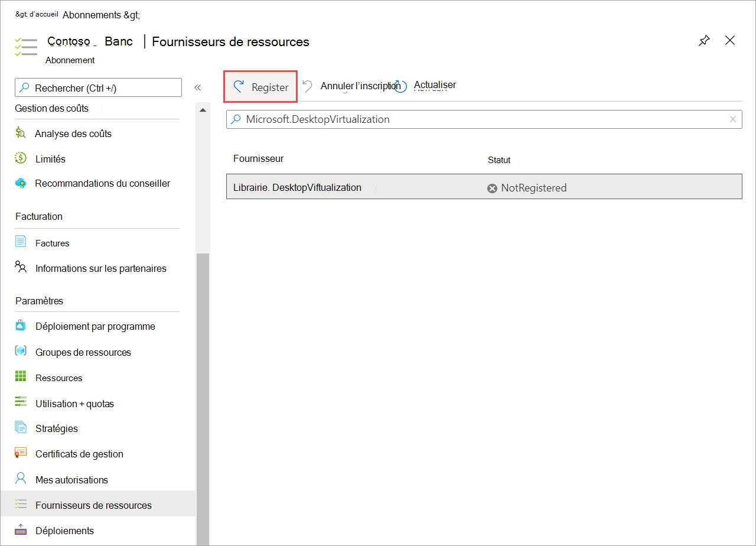This screenshot has width=756, height=546.
Task: Click the management certificates icon
Action: tap(21, 453)
